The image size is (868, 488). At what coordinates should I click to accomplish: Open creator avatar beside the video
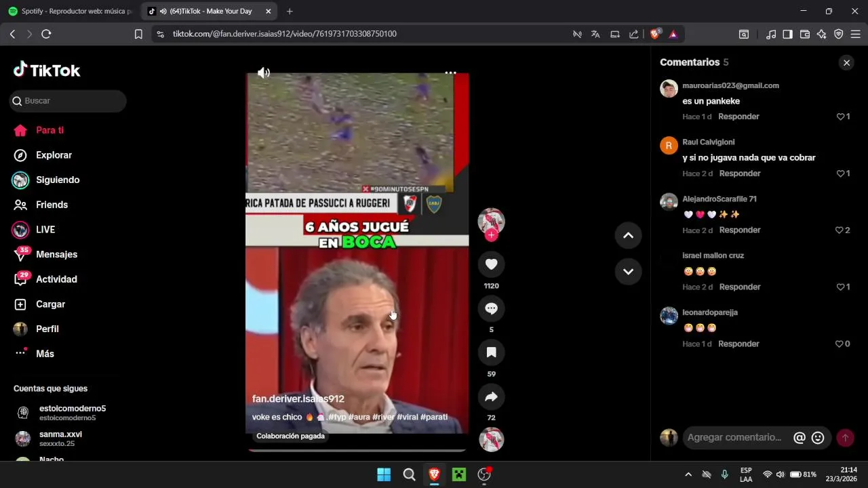[x=491, y=221]
